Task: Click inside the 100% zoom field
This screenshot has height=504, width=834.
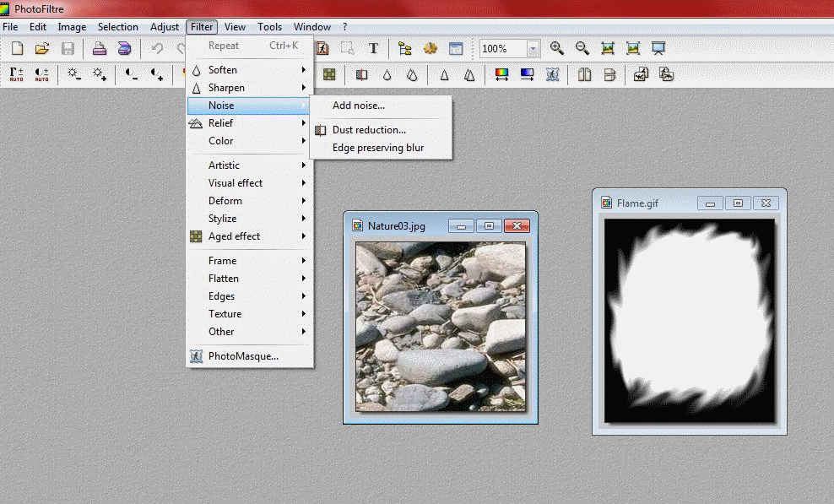Action: pos(502,49)
